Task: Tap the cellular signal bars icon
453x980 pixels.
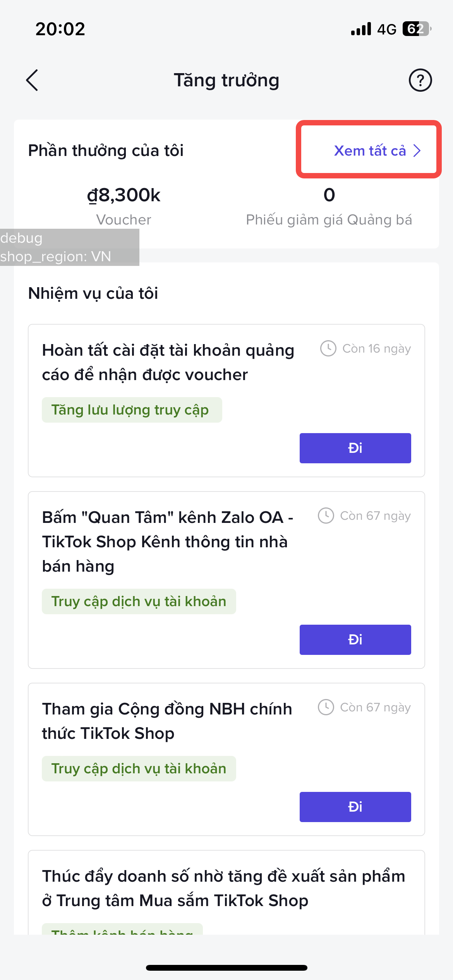Action: [361, 29]
